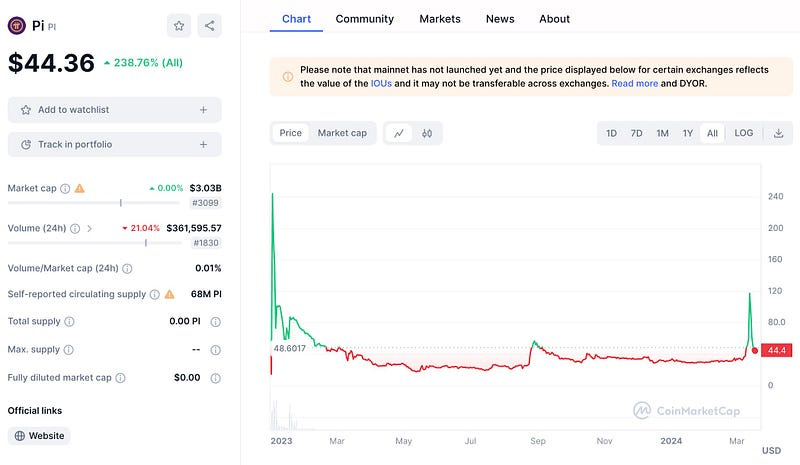The image size is (800, 465).
Task: Follow the IOUs link in notice
Action: click(381, 84)
